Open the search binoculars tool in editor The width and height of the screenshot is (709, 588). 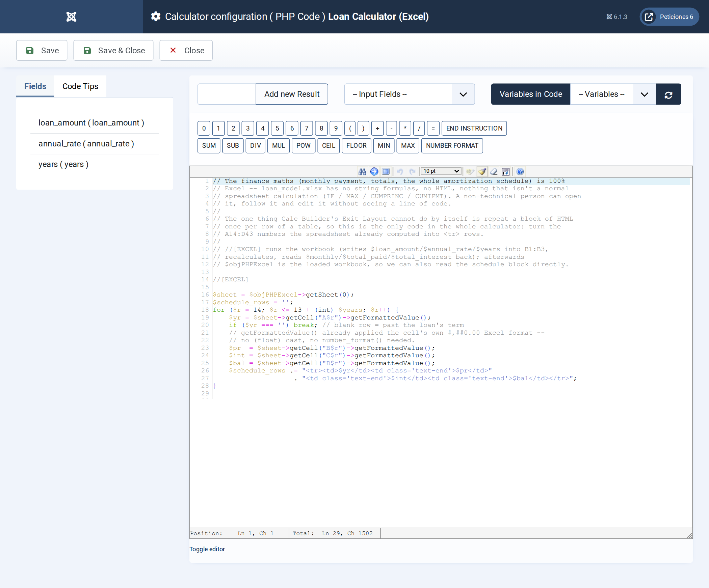362,171
